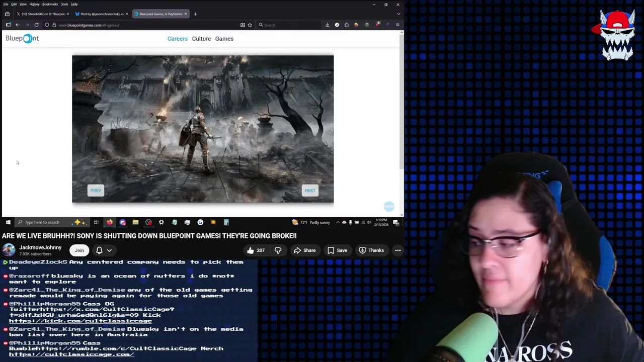Image resolution: width=644 pixels, height=362 pixels.
Task: Open the Windows Start menu
Action: coord(8,222)
